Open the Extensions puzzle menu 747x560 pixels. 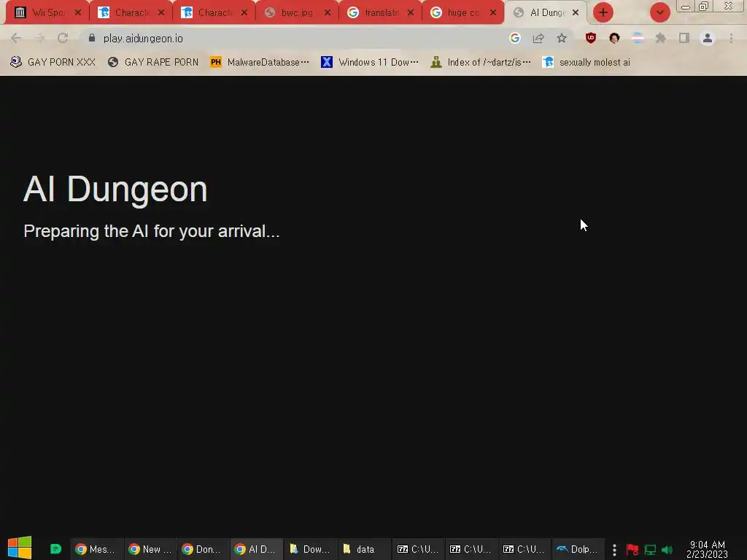click(x=661, y=38)
